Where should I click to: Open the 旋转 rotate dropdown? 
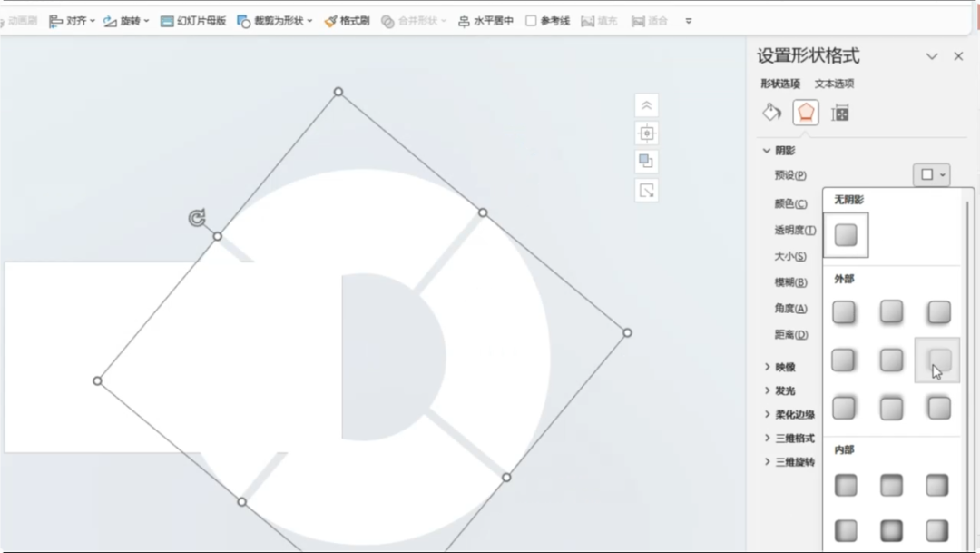(x=126, y=21)
